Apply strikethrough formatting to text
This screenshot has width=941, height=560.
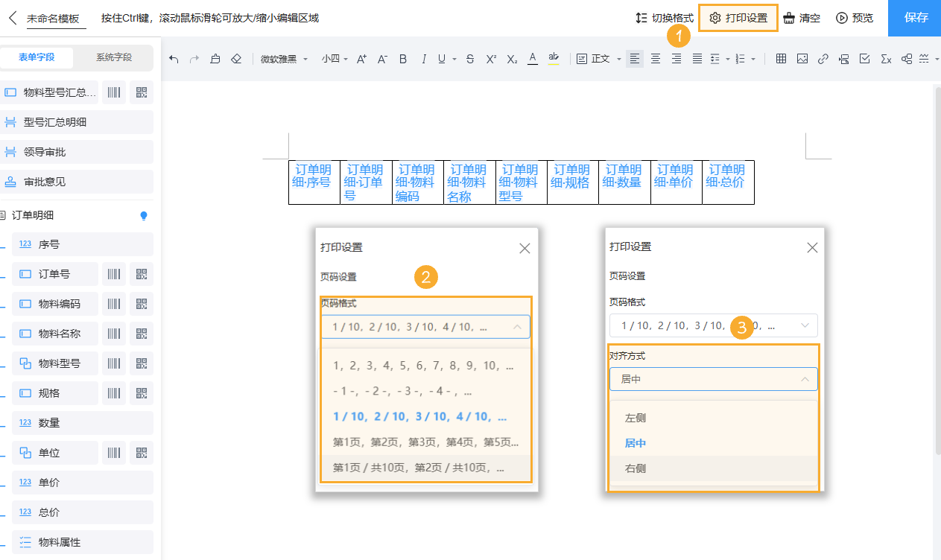point(470,58)
